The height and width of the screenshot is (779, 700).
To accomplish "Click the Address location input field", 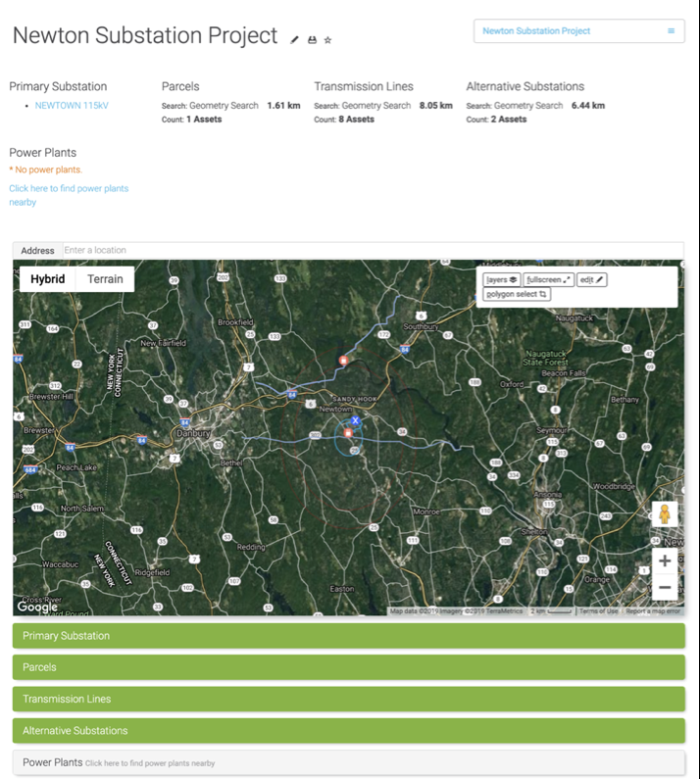I will click(371, 251).
